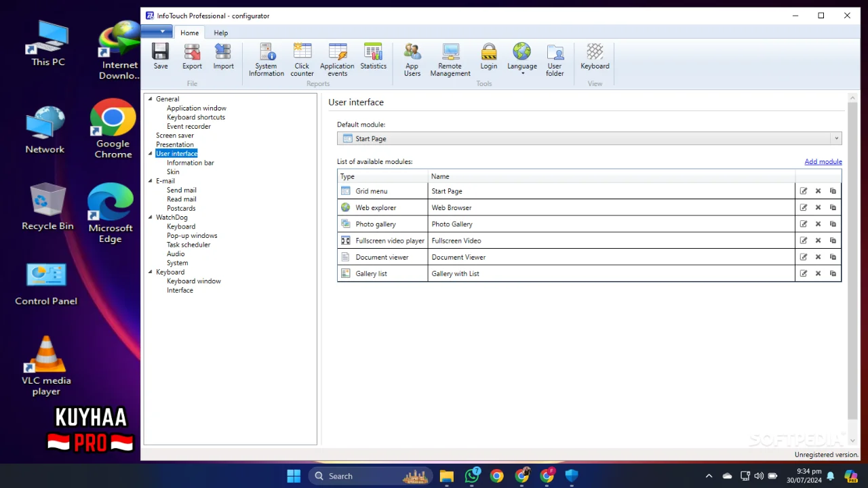The width and height of the screenshot is (868, 488).
Task: Open the Statistics report
Action: tap(373, 56)
